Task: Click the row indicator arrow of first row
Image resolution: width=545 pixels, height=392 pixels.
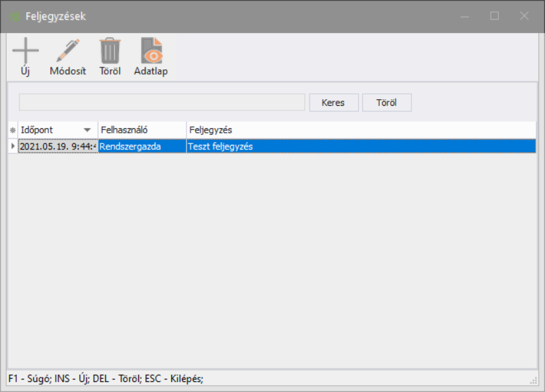Action: pyautogui.click(x=13, y=147)
